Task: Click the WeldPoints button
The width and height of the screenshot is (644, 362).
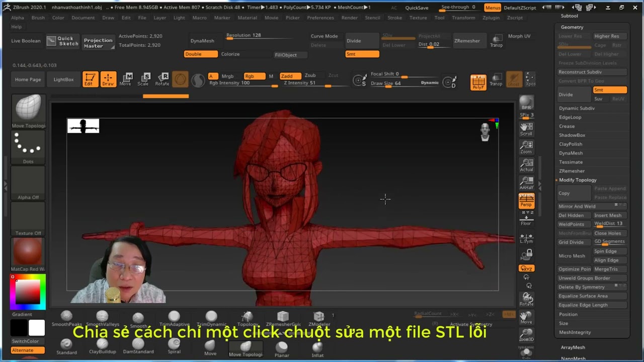Action: [574, 224]
